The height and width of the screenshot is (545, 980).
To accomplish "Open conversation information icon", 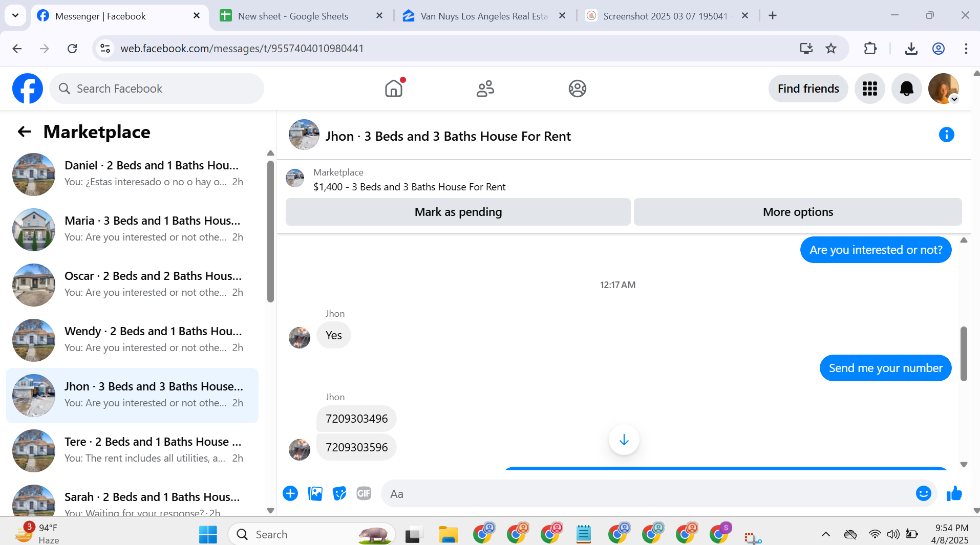I will click(946, 135).
